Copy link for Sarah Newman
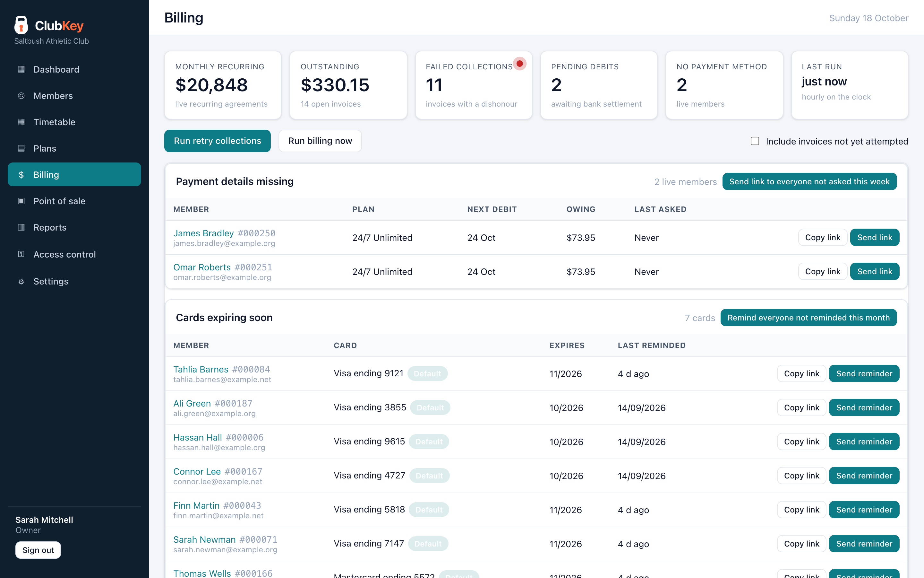Image resolution: width=924 pixels, height=578 pixels. [801, 544]
